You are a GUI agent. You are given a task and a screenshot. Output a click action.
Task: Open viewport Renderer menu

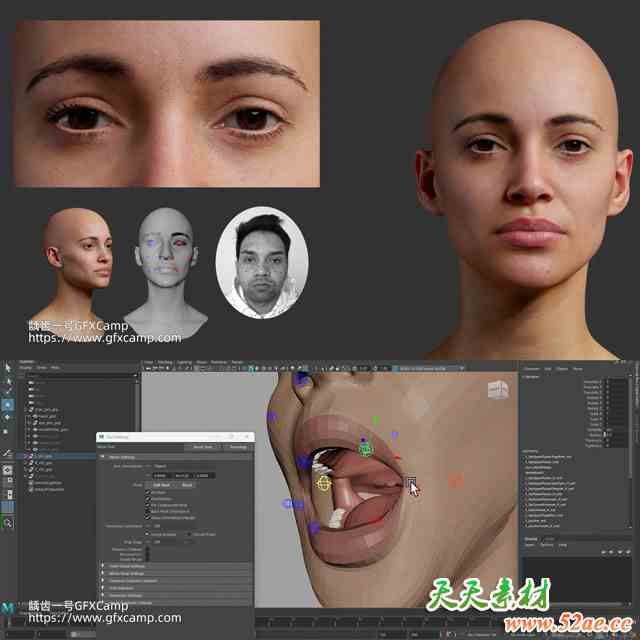pos(219,362)
